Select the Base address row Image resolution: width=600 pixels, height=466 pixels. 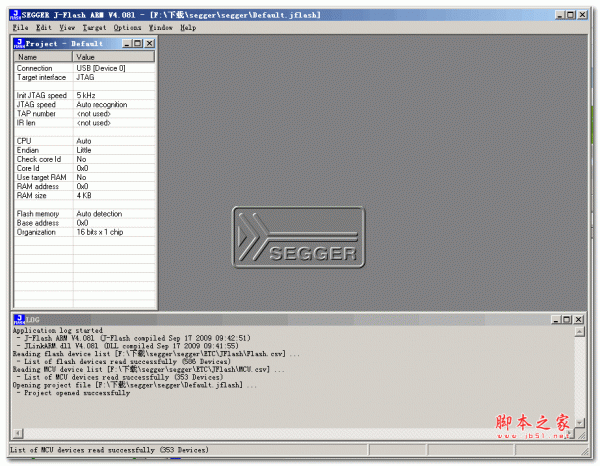point(85,223)
